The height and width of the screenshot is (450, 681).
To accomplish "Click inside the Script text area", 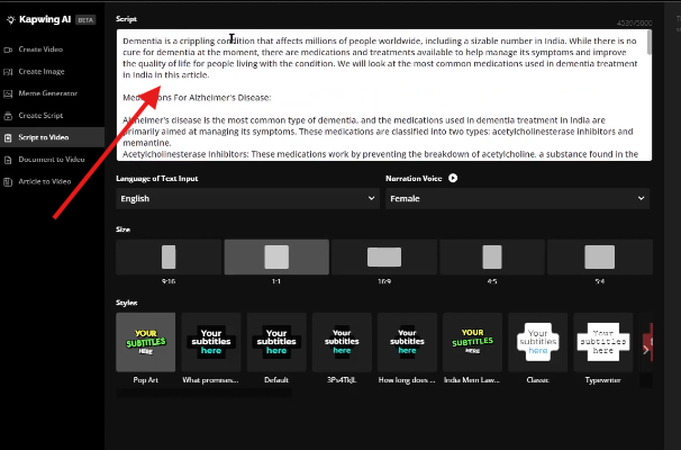I will (384, 95).
